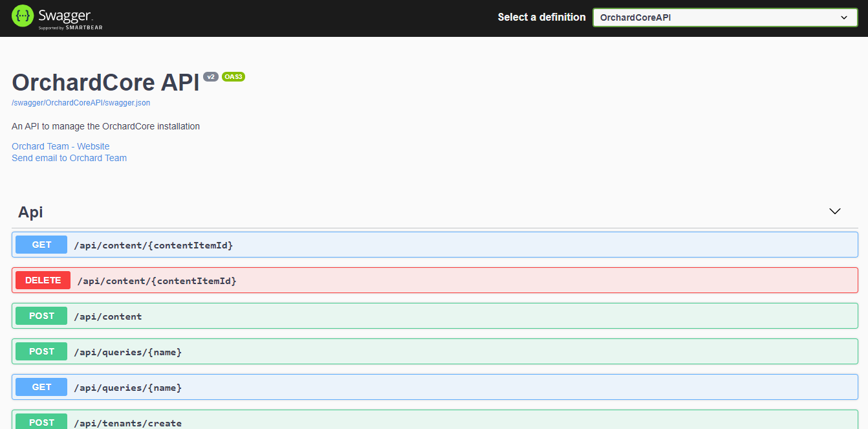
Task: Collapse the Api section chevron
Action: pyautogui.click(x=835, y=212)
